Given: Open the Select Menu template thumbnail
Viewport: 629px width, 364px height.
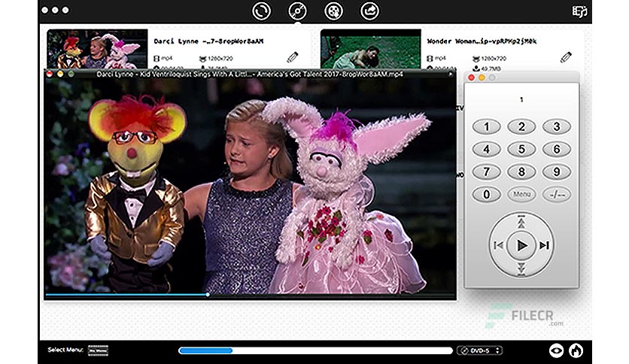Looking at the screenshot, I should (98, 350).
